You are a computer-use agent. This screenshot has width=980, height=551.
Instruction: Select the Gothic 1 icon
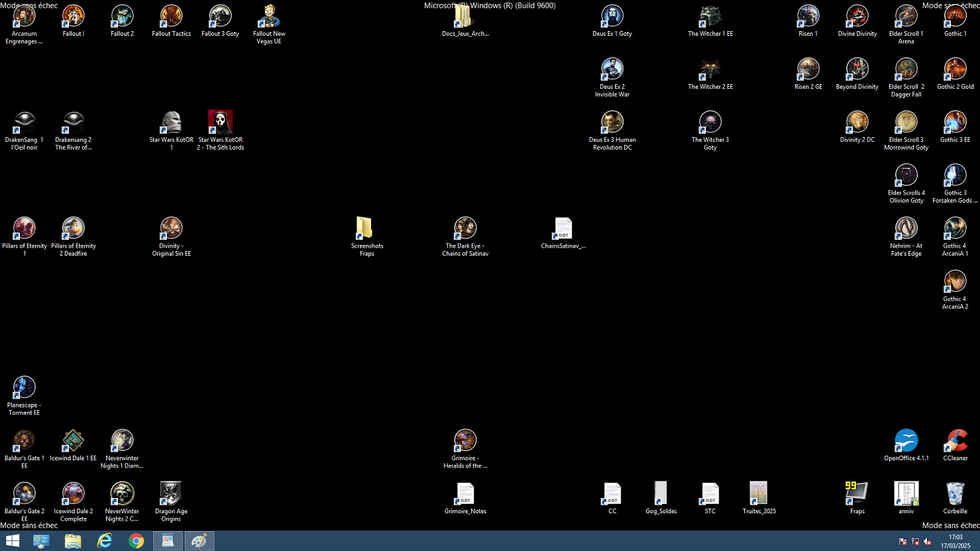pyautogui.click(x=955, y=16)
